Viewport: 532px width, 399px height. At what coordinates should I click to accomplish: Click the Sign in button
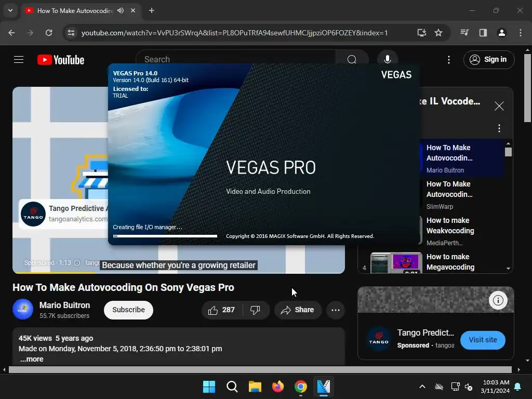point(489,60)
